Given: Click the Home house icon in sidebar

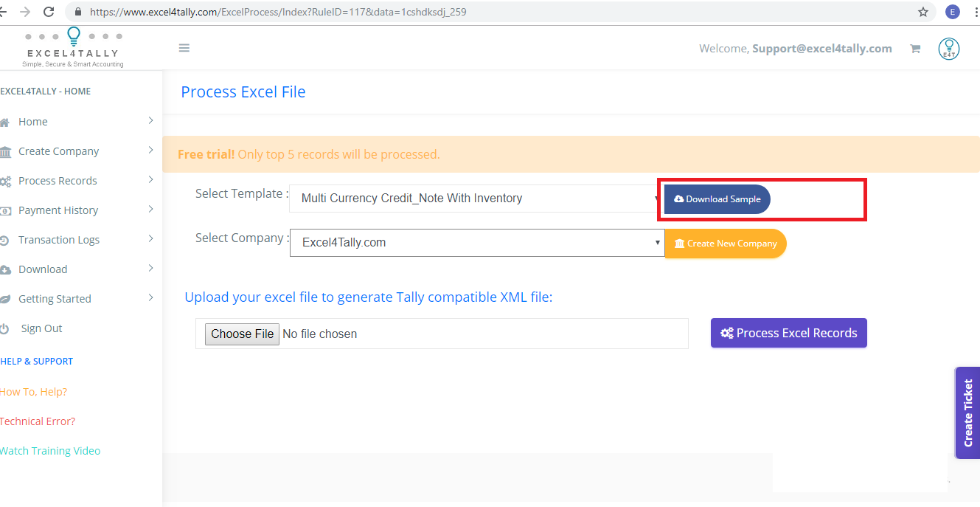Looking at the screenshot, I should click(x=5, y=123).
